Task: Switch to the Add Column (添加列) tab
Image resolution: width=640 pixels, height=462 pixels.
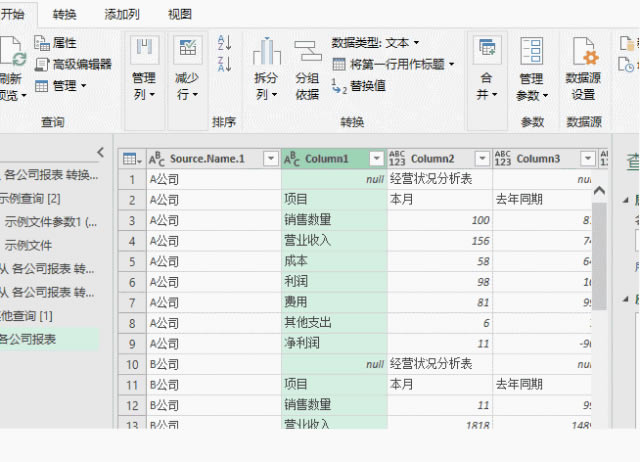Action: (122, 14)
